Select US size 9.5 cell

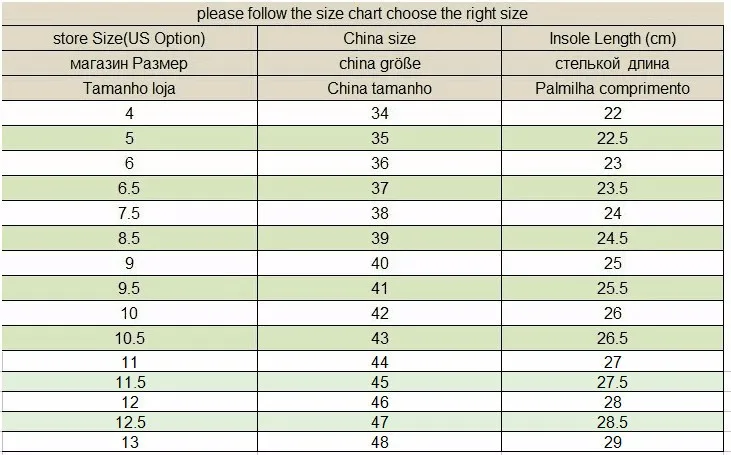click(x=129, y=288)
